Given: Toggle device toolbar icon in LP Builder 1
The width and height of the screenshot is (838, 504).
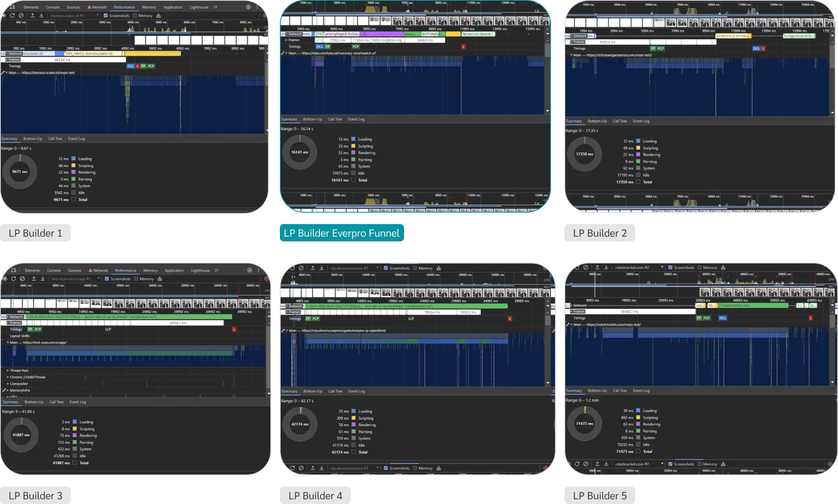Looking at the screenshot, I should 13,7.
